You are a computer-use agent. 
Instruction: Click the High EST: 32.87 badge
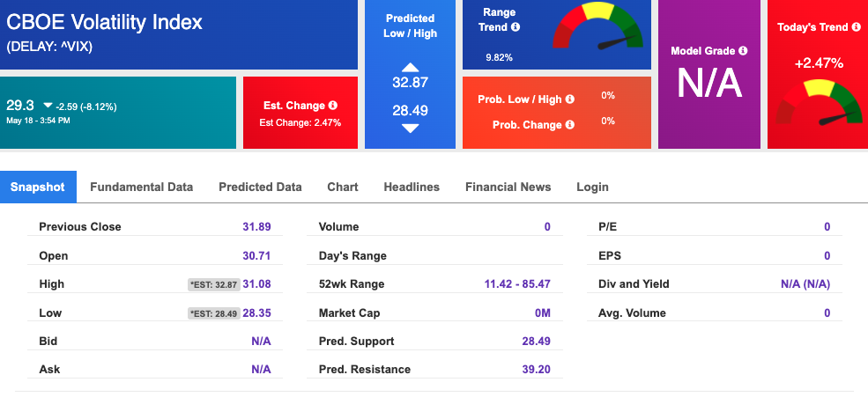(x=213, y=284)
